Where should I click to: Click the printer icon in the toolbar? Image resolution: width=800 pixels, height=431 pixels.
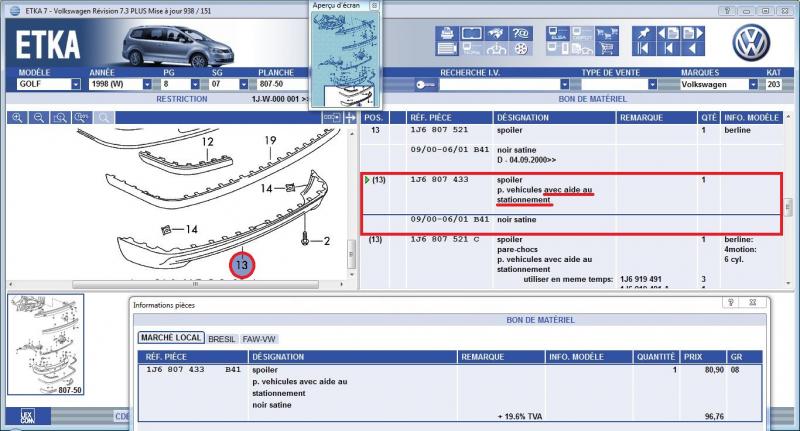446,33
